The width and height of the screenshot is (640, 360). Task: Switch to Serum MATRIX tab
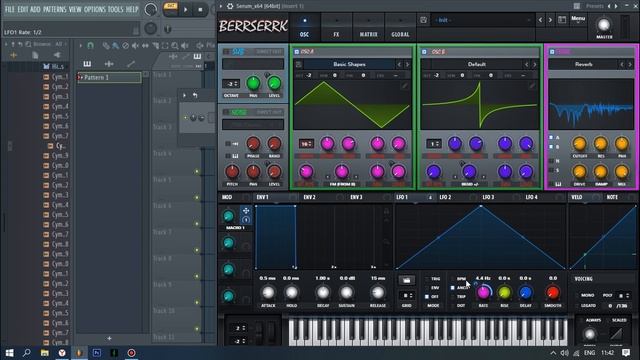(368, 27)
